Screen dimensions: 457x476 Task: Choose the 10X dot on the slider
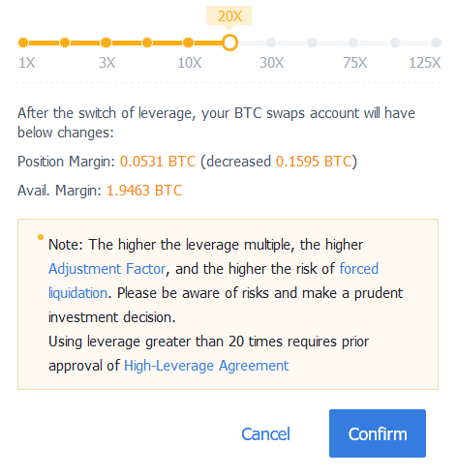(189, 43)
